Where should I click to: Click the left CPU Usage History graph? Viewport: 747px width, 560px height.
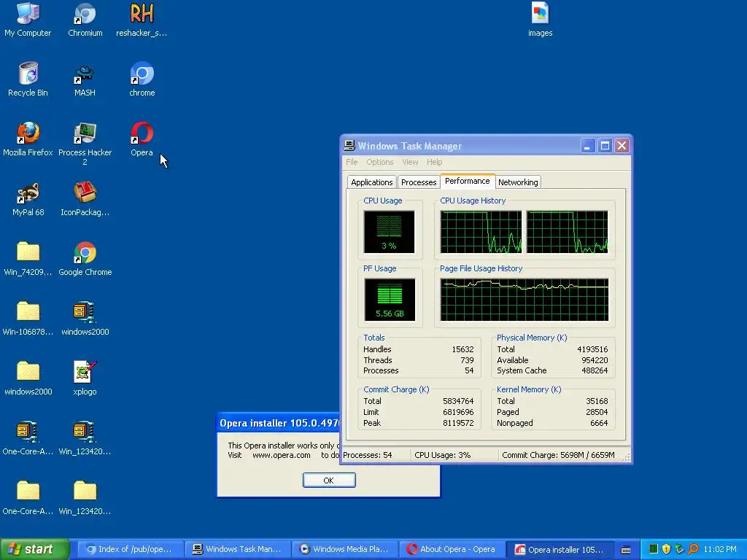(x=481, y=232)
